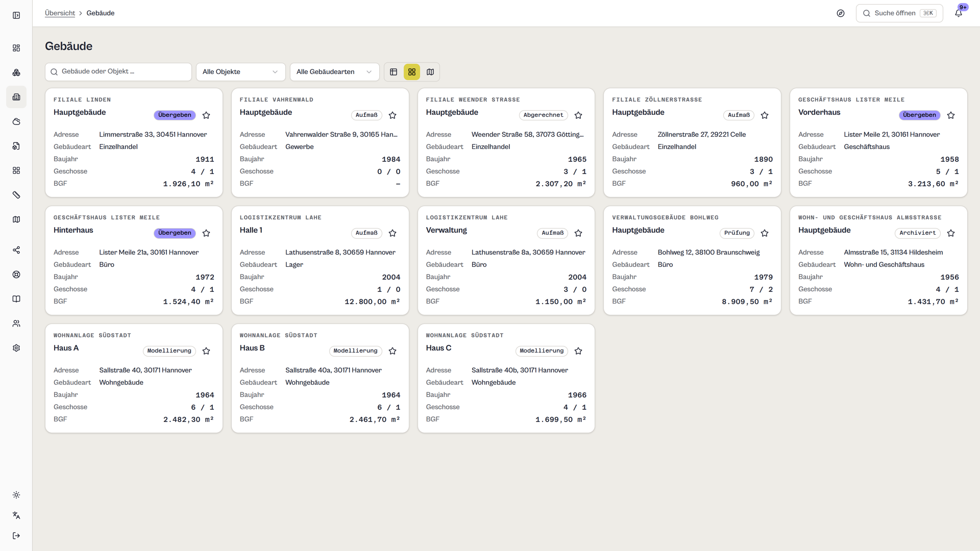Favorite the Haus C star

coord(578,351)
